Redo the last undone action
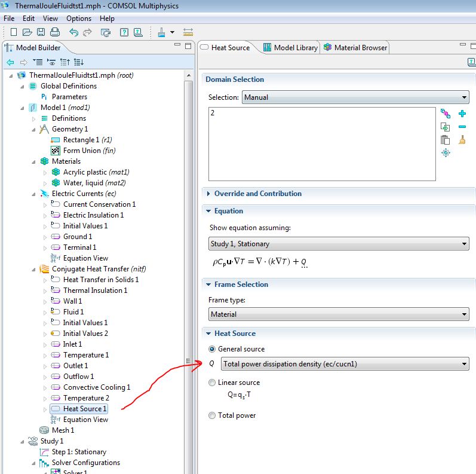Viewport: 476px width, 474px height. tap(87, 32)
